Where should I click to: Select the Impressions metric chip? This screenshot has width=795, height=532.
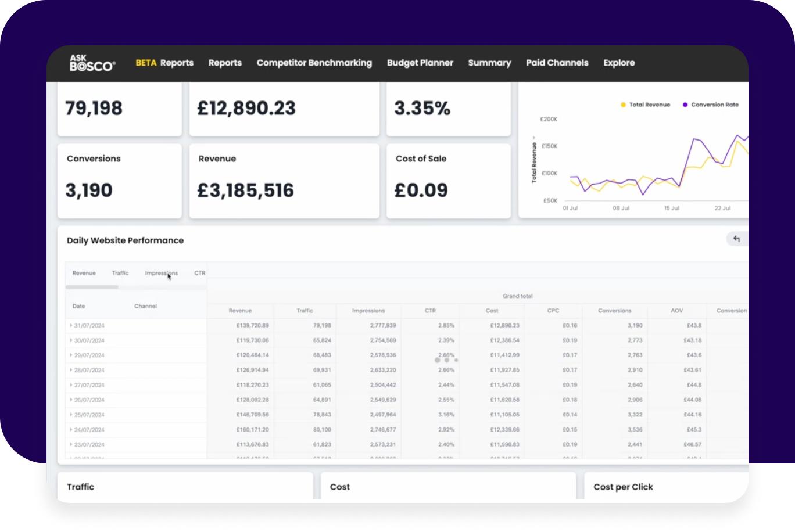[x=161, y=273]
